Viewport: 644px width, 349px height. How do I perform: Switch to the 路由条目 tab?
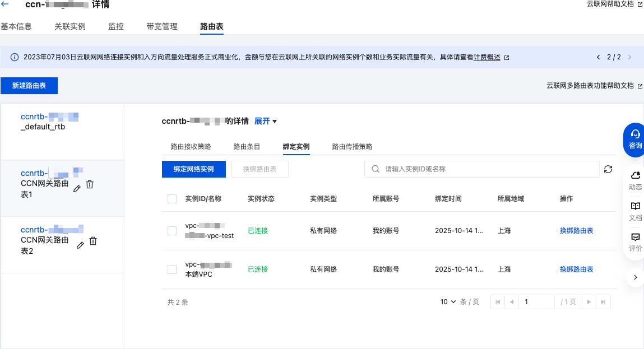(x=247, y=147)
